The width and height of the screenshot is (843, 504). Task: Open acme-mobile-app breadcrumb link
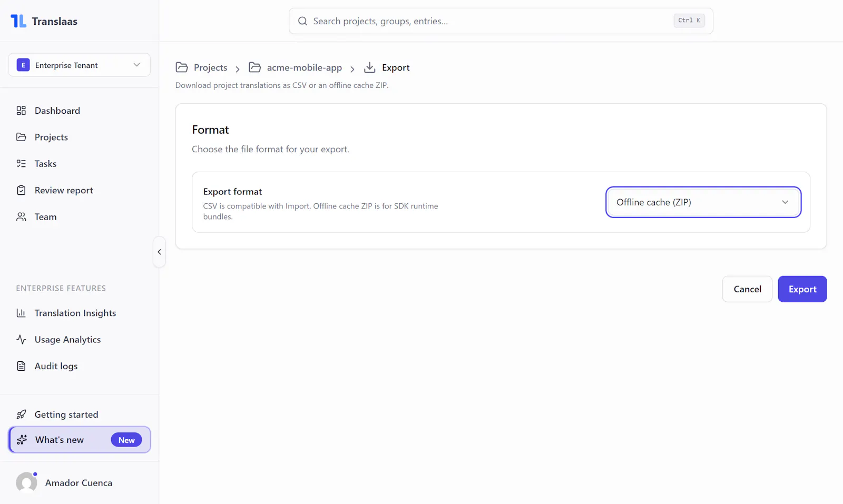305,67
